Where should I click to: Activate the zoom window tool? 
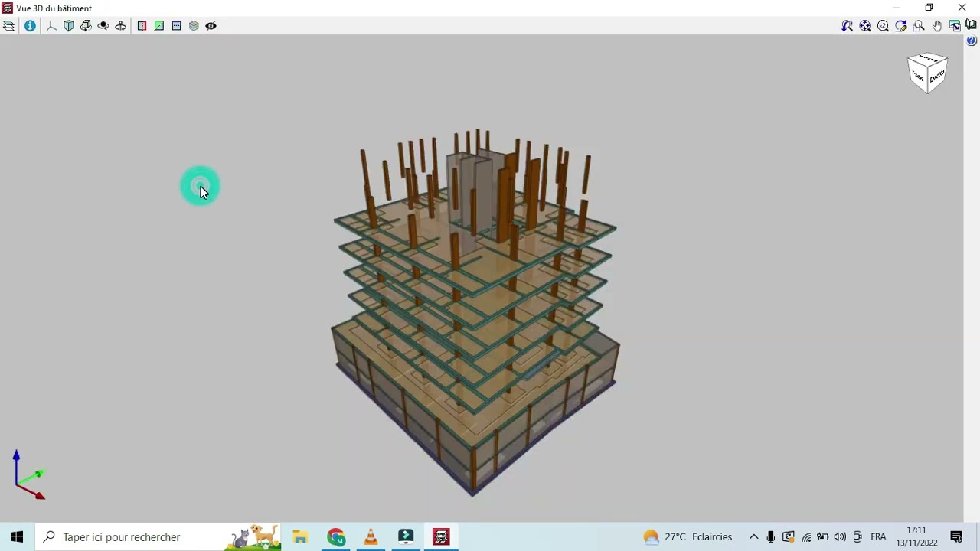919,26
